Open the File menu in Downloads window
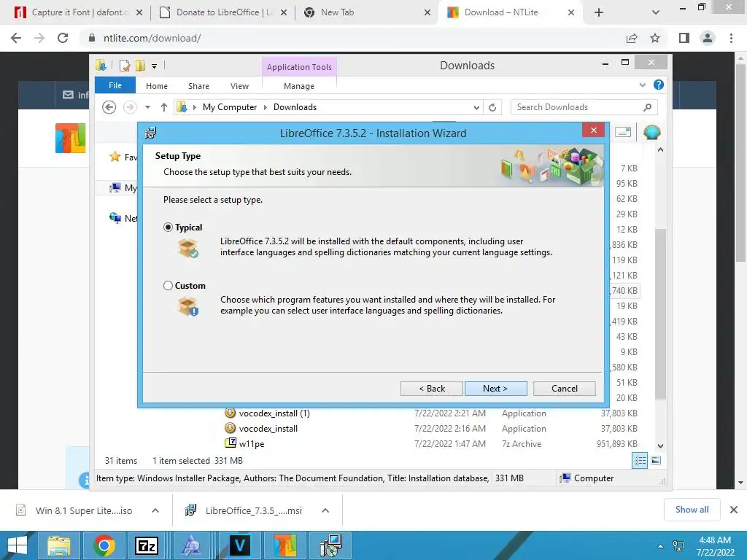The image size is (747, 560). 115,85
